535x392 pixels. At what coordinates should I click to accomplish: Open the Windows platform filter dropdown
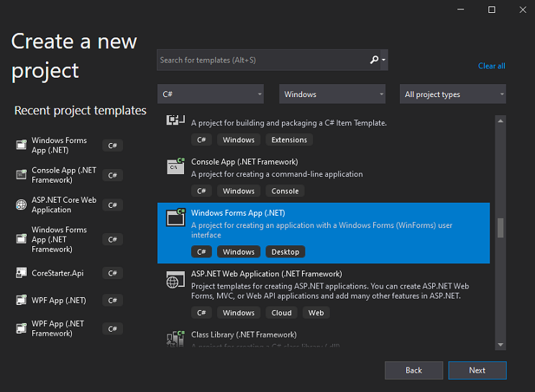[x=332, y=94]
